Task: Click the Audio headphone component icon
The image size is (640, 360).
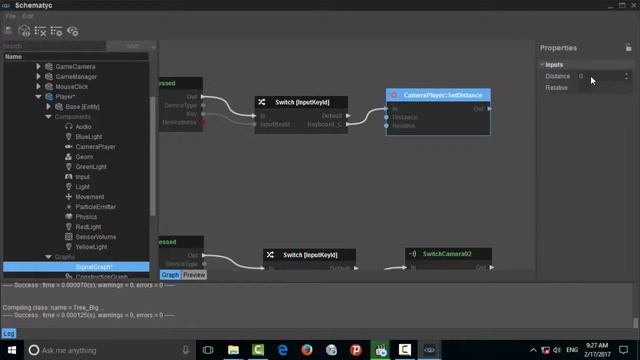Action: click(x=69, y=127)
